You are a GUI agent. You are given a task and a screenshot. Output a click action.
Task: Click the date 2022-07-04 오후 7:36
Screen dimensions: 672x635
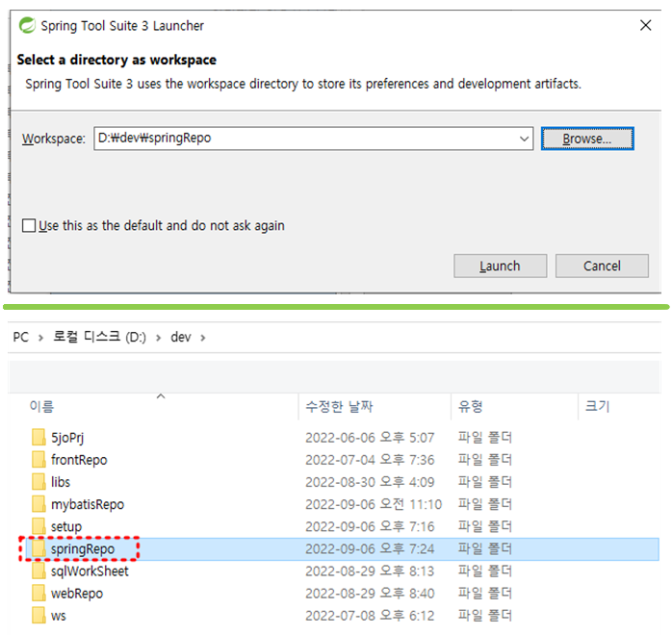(370, 460)
